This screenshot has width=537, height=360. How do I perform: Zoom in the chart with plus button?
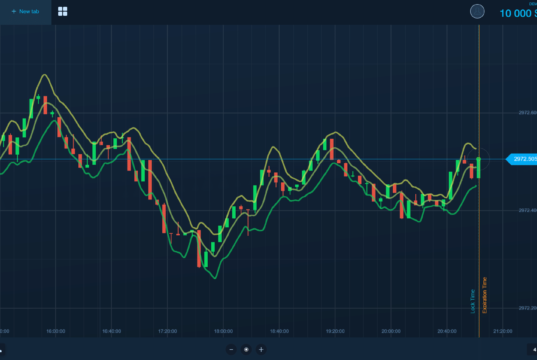(x=261, y=349)
